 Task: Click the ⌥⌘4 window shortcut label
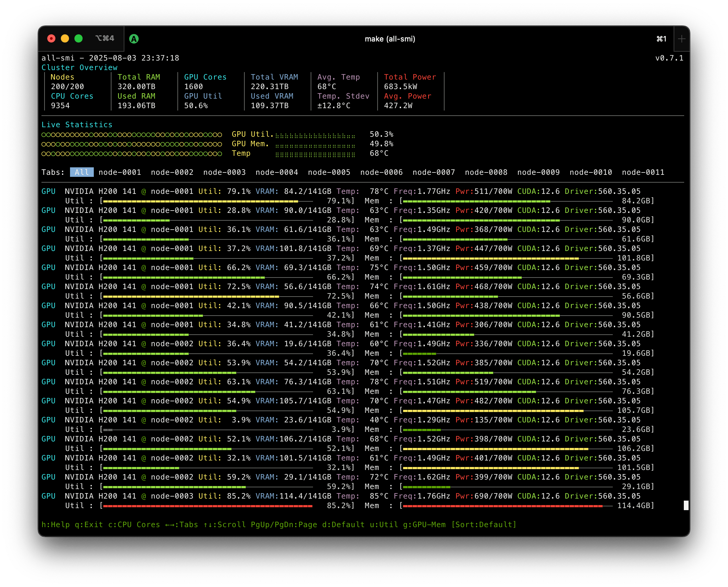[105, 38]
